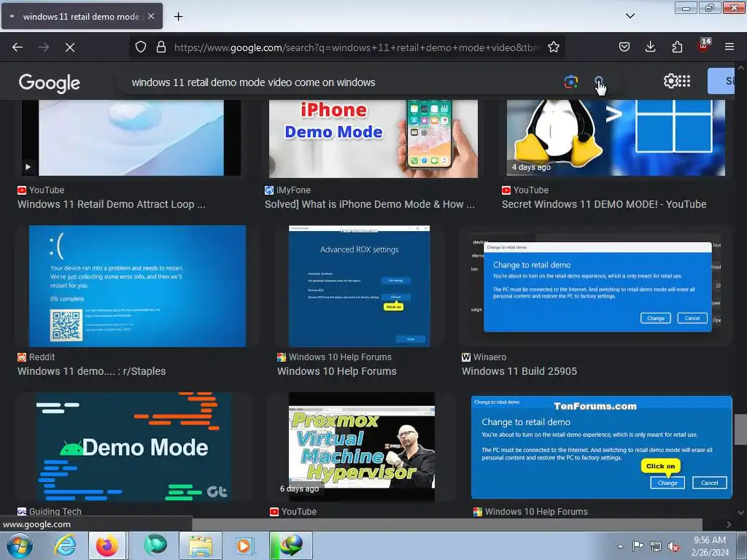Open Windows Explorer folder from taskbar
The image size is (747, 560).
tap(200, 545)
